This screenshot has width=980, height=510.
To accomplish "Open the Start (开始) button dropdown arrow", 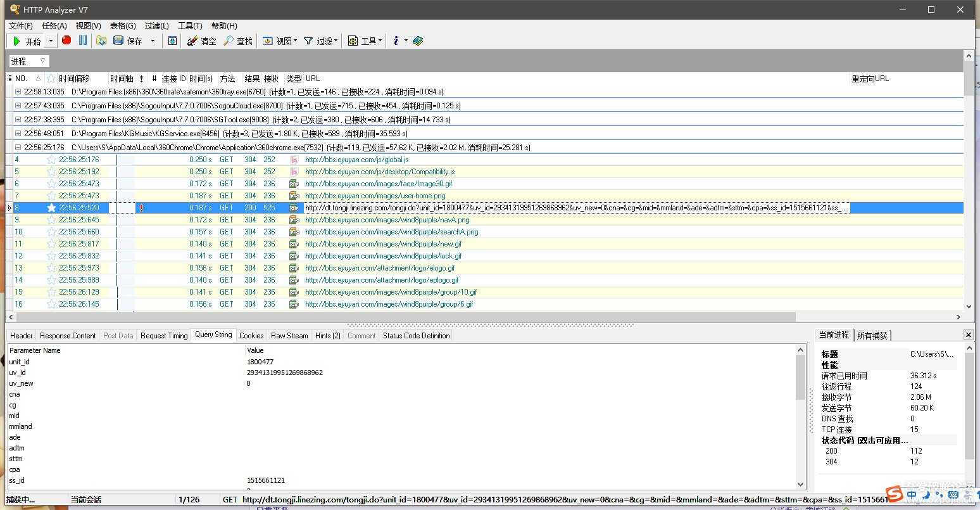I will [51, 41].
